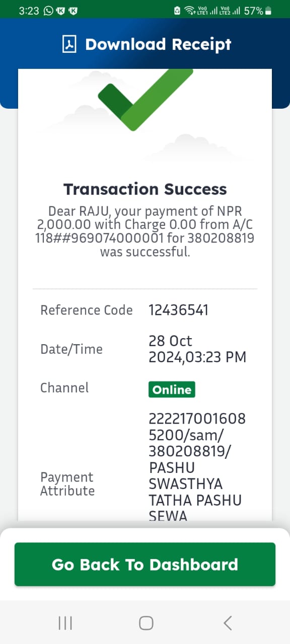Tap the first K app notification icon
The width and height of the screenshot is (290, 644).
61,11
